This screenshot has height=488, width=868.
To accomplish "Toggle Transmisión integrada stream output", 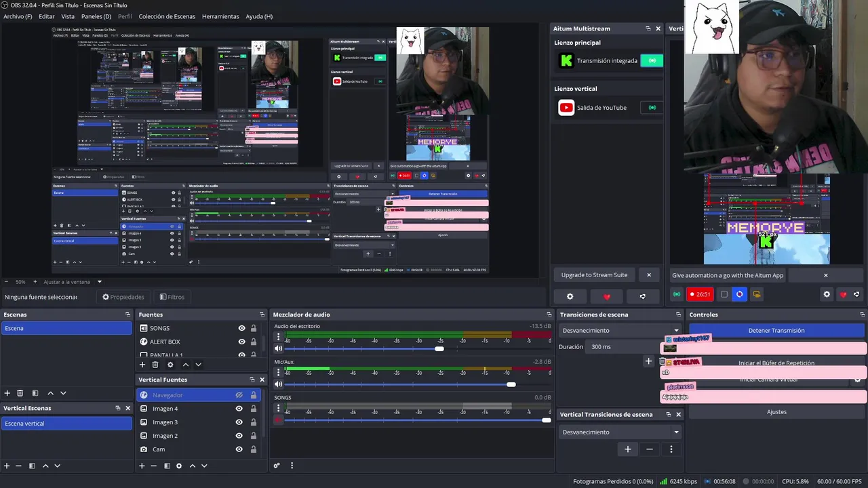I will tap(652, 60).
